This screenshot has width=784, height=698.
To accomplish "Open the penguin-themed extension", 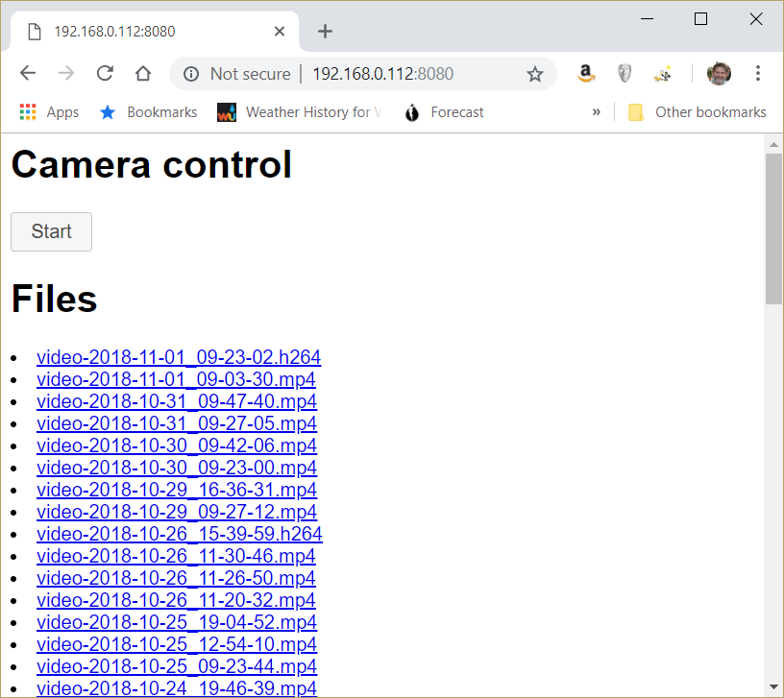I will 662,73.
